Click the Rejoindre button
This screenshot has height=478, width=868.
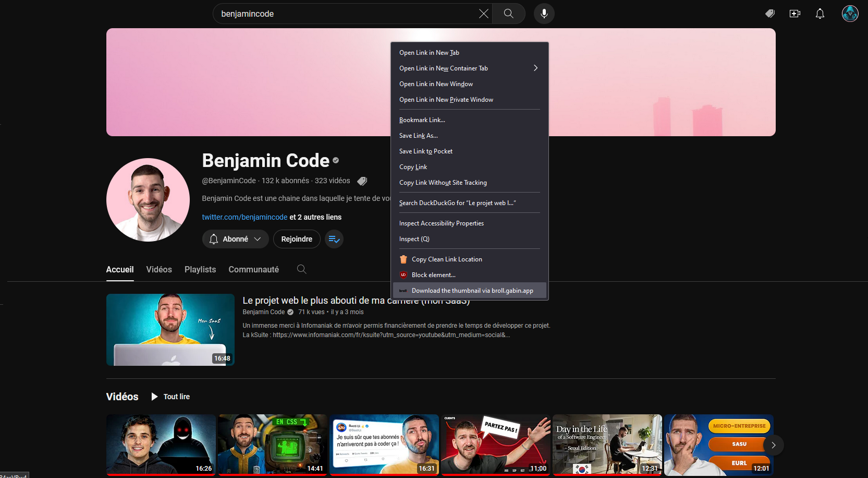click(297, 239)
